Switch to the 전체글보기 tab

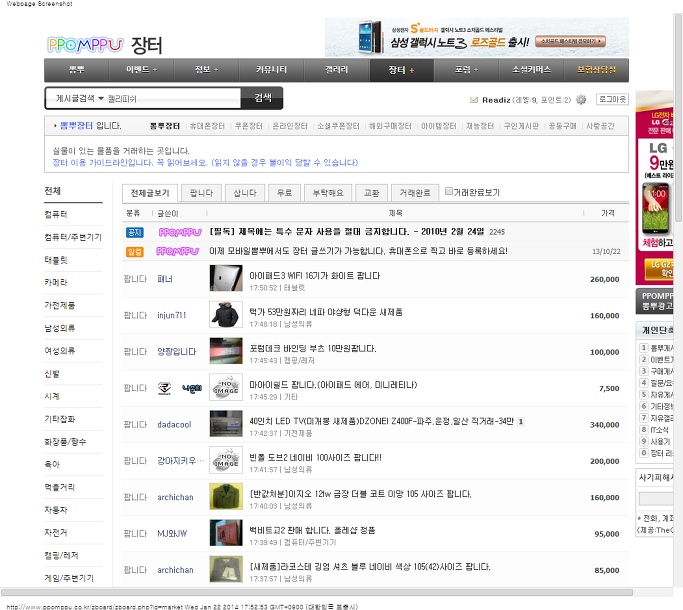coord(150,193)
